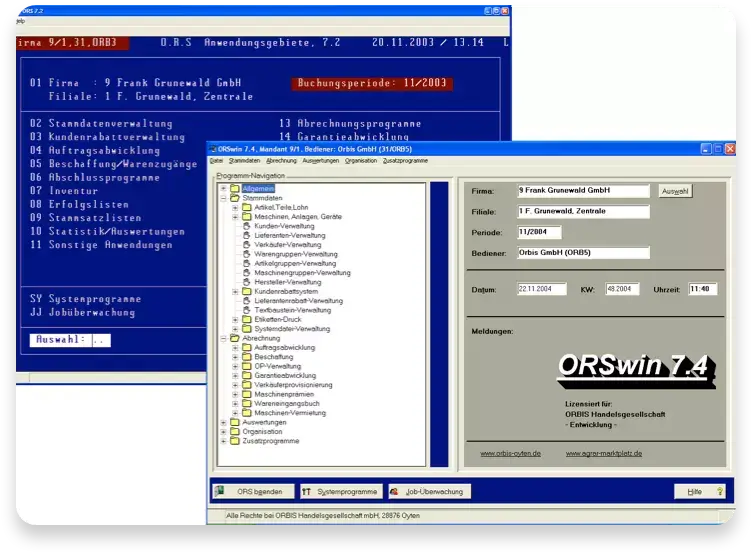752x554 pixels.
Task: Expand the Organisation tree node
Action: tap(223, 432)
